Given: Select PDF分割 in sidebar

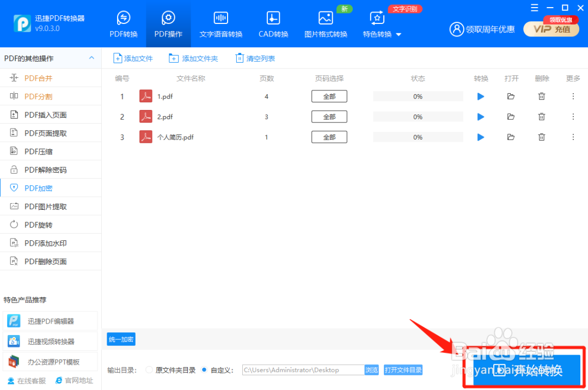Looking at the screenshot, I should (51, 96).
